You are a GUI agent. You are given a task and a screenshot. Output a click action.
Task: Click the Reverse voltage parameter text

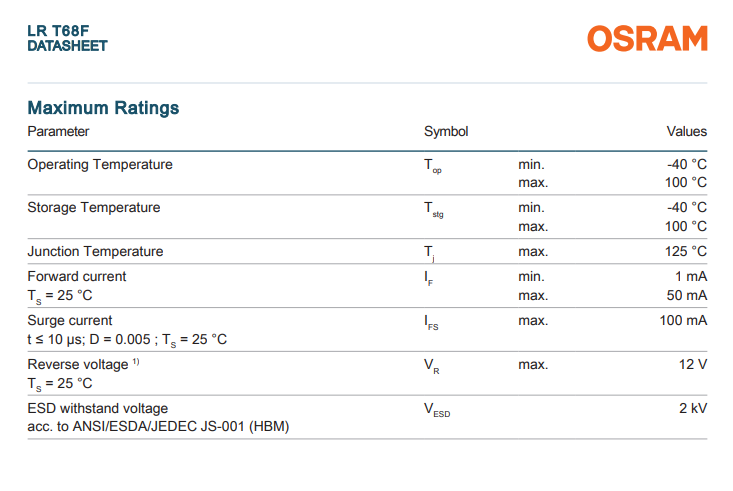click(x=78, y=365)
